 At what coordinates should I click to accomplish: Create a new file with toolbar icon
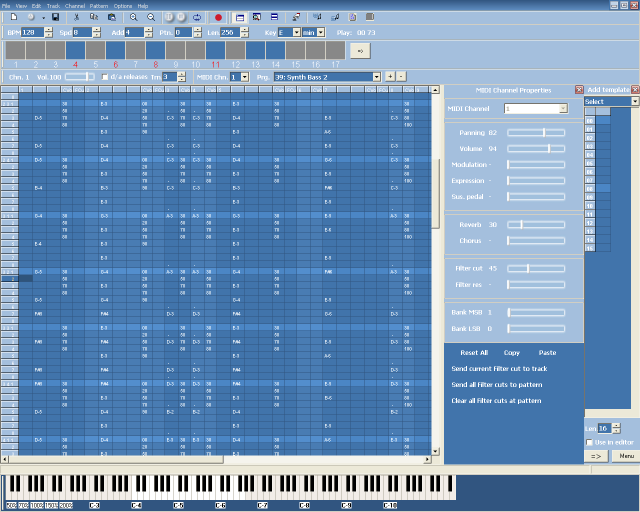(x=14, y=17)
